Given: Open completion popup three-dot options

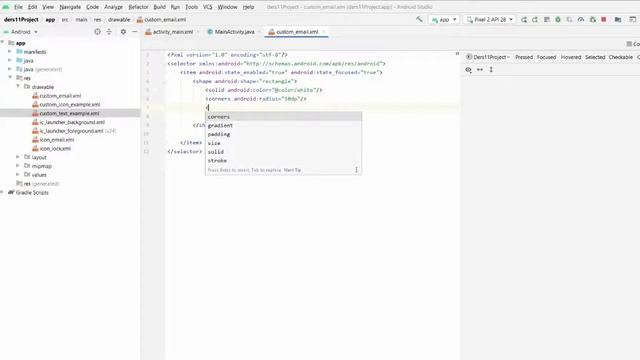Looking at the screenshot, I should tap(356, 170).
